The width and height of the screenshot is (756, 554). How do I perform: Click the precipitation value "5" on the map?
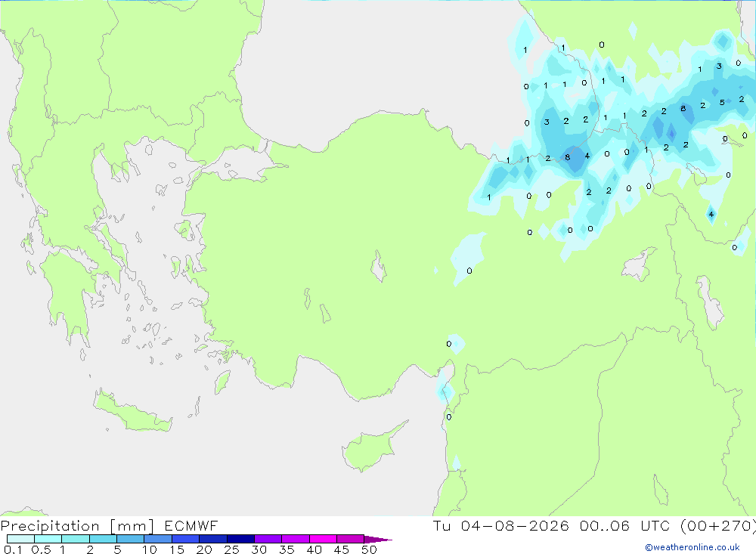click(722, 103)
